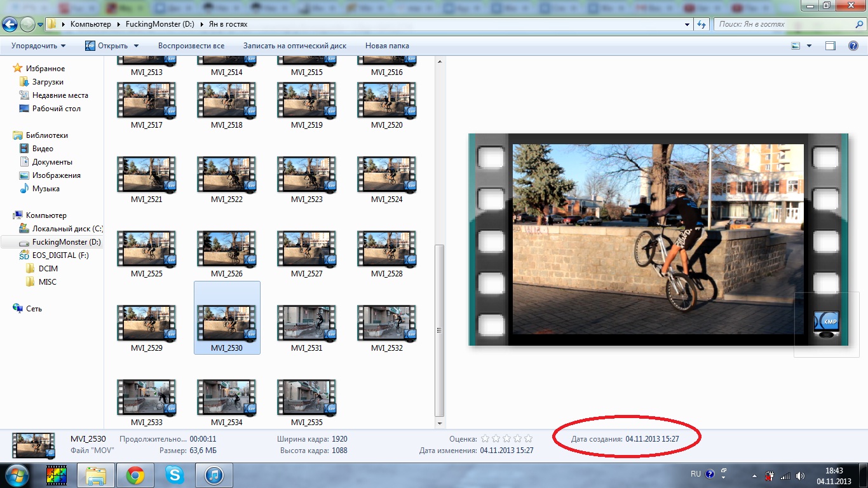Viewport: 868px width, 488px height.
Task: Click Воспроизвести все button
Action: click(x=191, y=46)
